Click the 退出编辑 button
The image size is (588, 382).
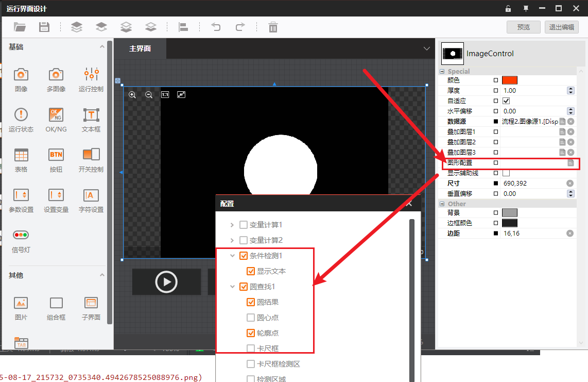(561, 27)
